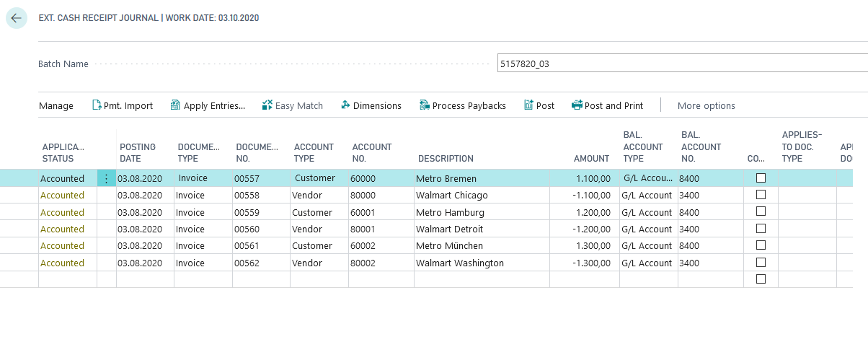Click Accounted status for Walmart Detroit
Image resolution: width=868 pixels, height=337 pixels.
[62, 229]
